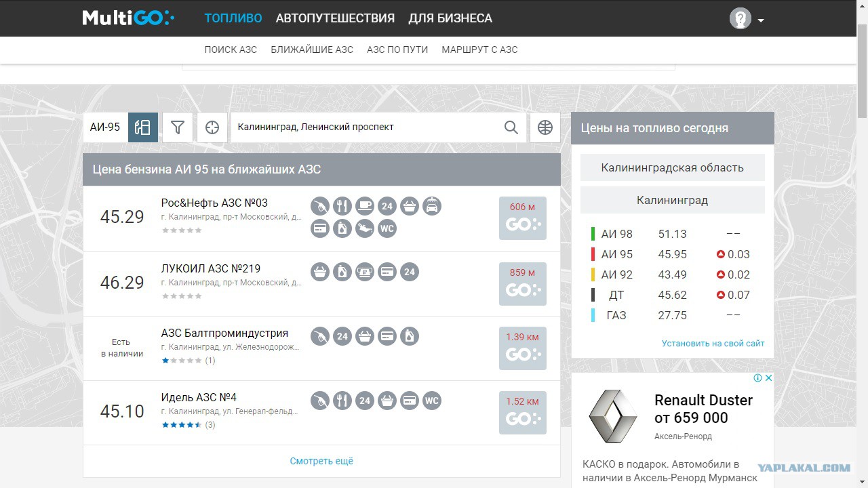Open ЛУКОЙЛ АЗС №219 station name
This screenshot has width=868, height=488.
211,268
